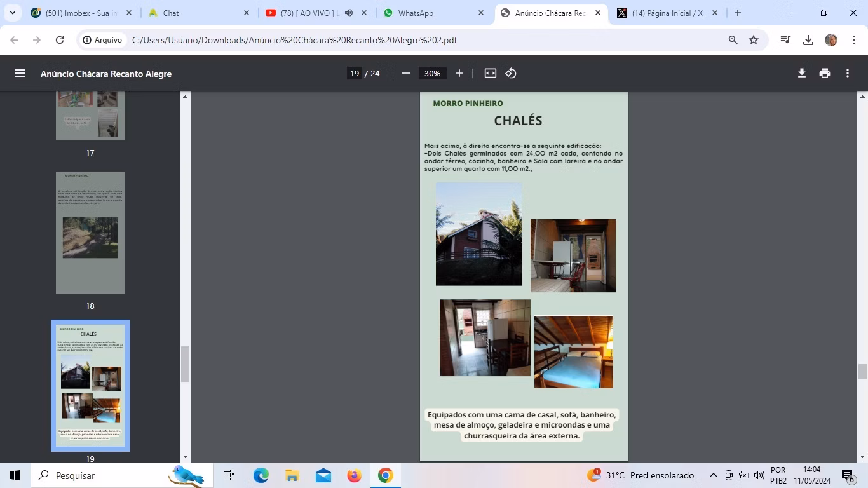The width and height of the screenshot is (868, 488).
Task: Bookmark this page with star icon
Action: [x=754, y=40]
